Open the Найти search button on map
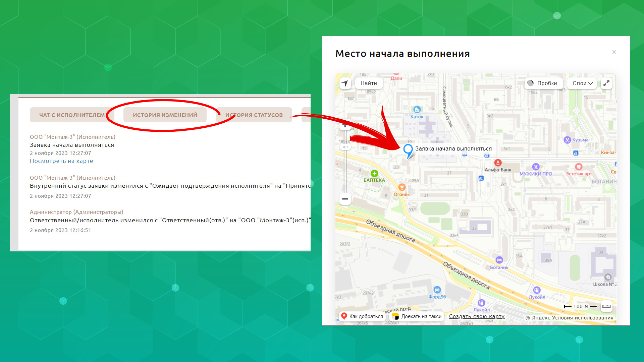 [369, 83]
